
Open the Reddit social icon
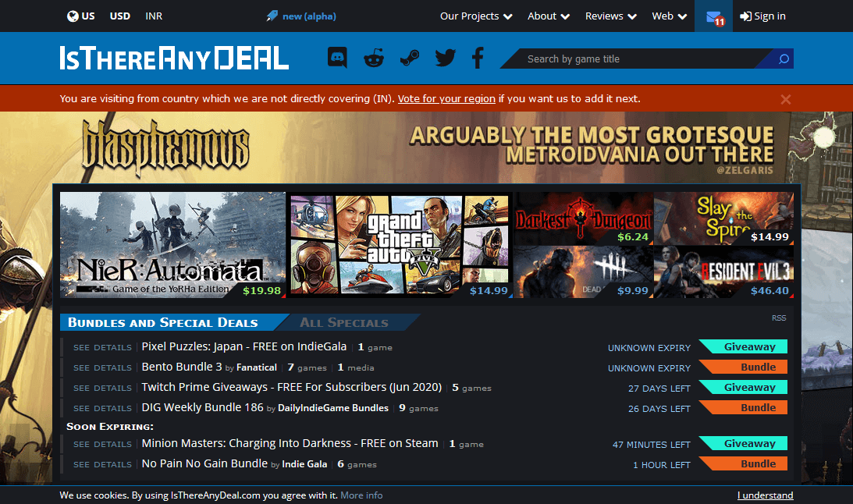click(374, 58)
